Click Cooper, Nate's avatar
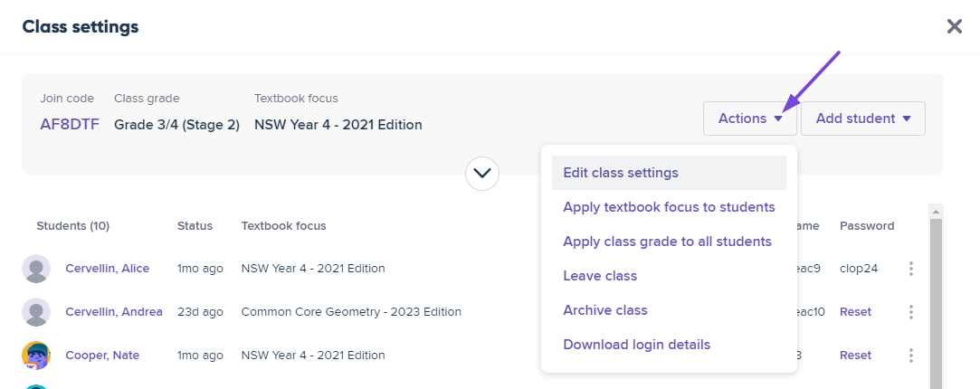The width and height of the screenshot is (980, 389). [36, 356]
